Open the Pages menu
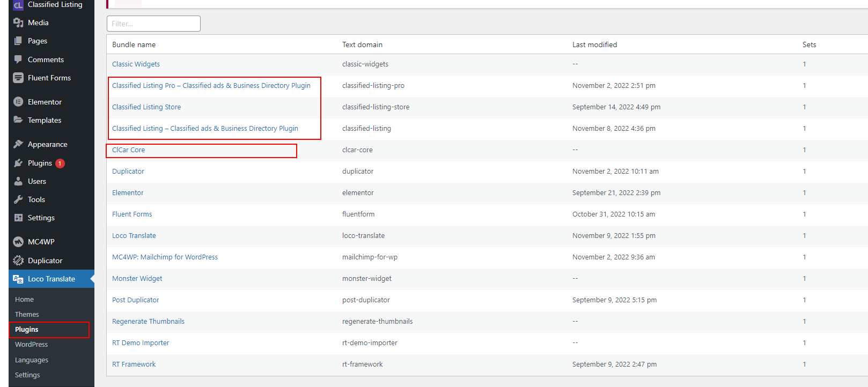Viewport: 868px width, 387px height. [38, 41]
